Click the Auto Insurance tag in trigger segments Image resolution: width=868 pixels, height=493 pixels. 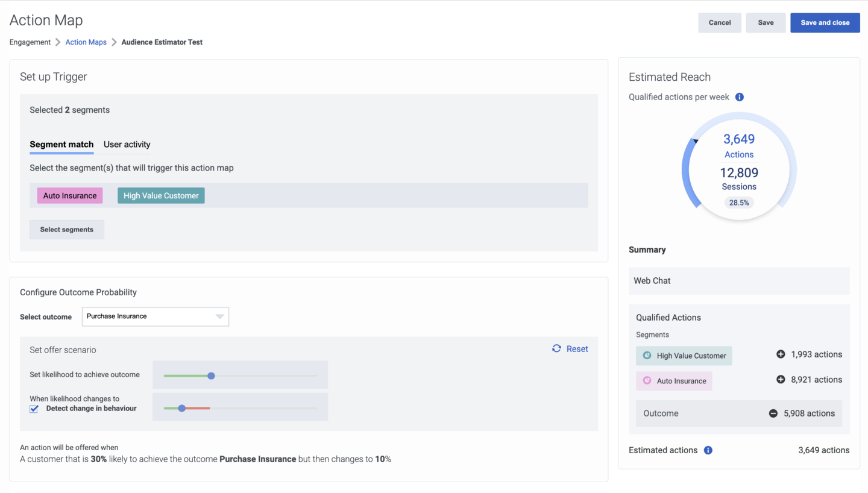click(x=70, y=196)
